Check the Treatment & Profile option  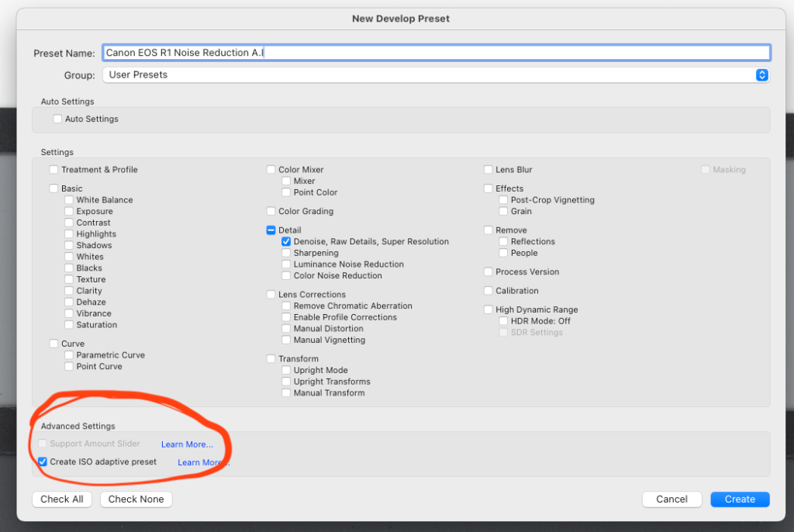[54, 170]
